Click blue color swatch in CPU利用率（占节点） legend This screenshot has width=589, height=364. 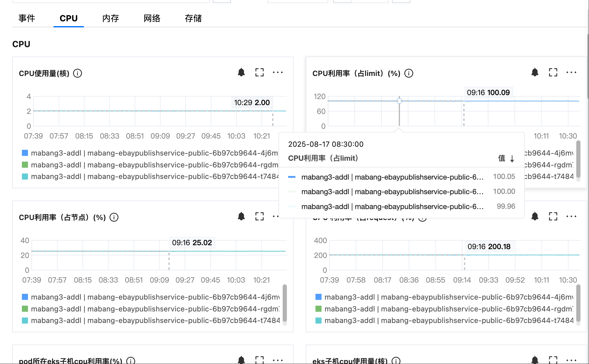click(x=25, y=297)
